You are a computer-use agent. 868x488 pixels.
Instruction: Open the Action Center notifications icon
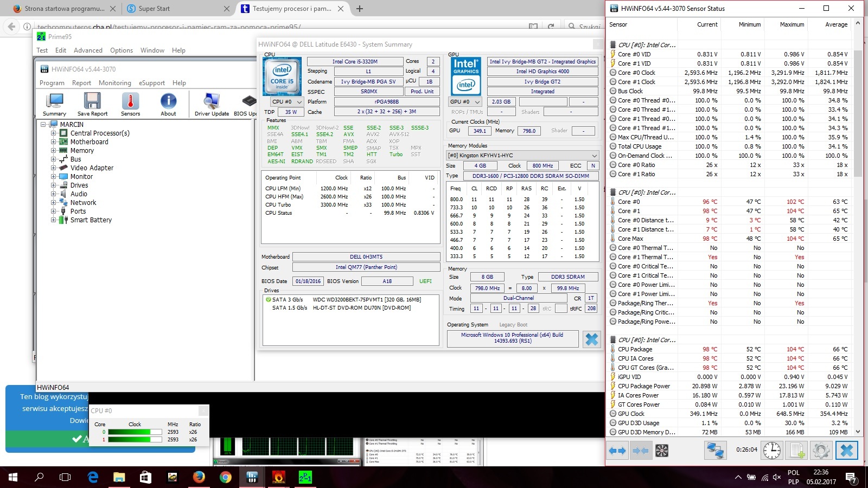pyautogui.click(x=852, y=478)
